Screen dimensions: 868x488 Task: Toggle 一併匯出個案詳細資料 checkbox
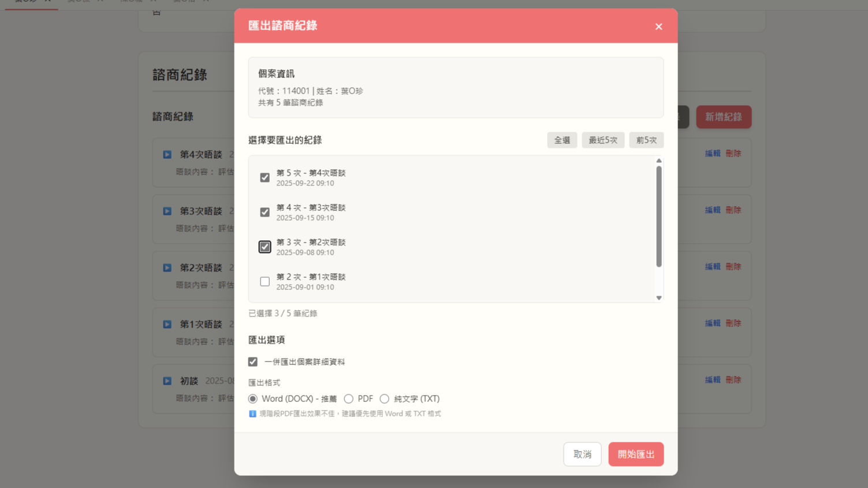click(x=253, y=362)
